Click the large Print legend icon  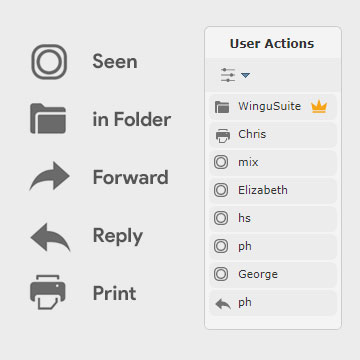coord(48,292)
